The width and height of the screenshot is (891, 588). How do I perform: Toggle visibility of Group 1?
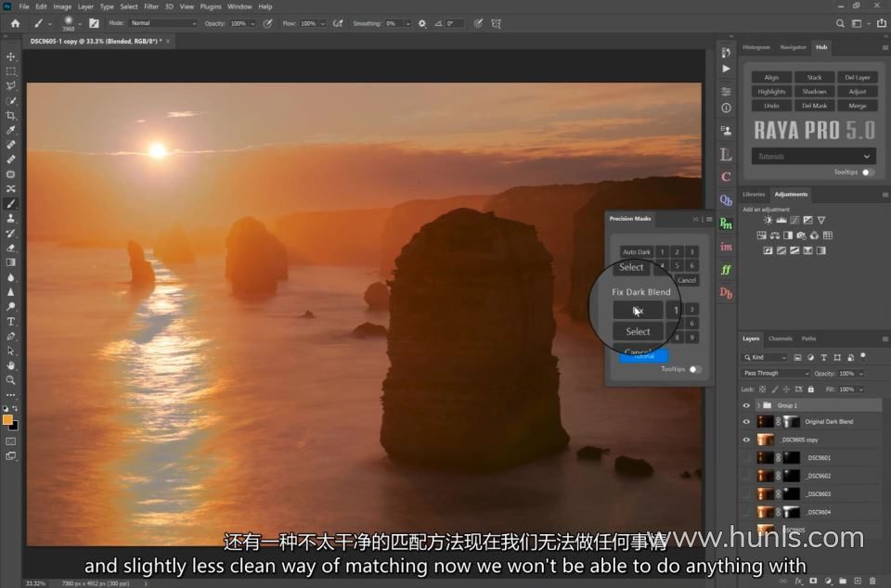point(746,405)
